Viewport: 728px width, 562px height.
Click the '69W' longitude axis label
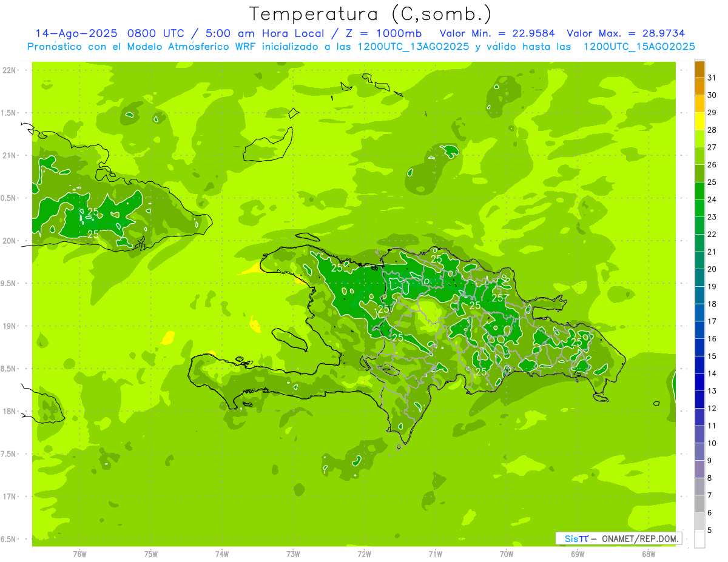pyautogui.click(x=578, y=554)
